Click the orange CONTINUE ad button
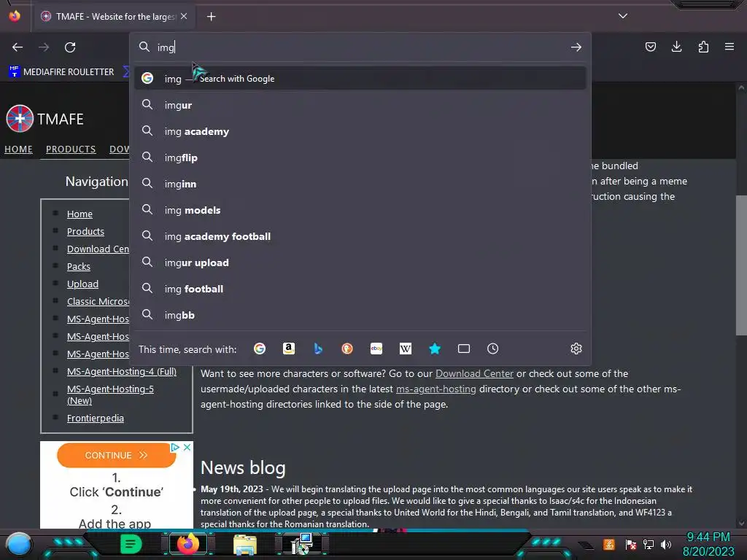The height and width of the screenshot is (560, 747). click(x=116, y=455)
